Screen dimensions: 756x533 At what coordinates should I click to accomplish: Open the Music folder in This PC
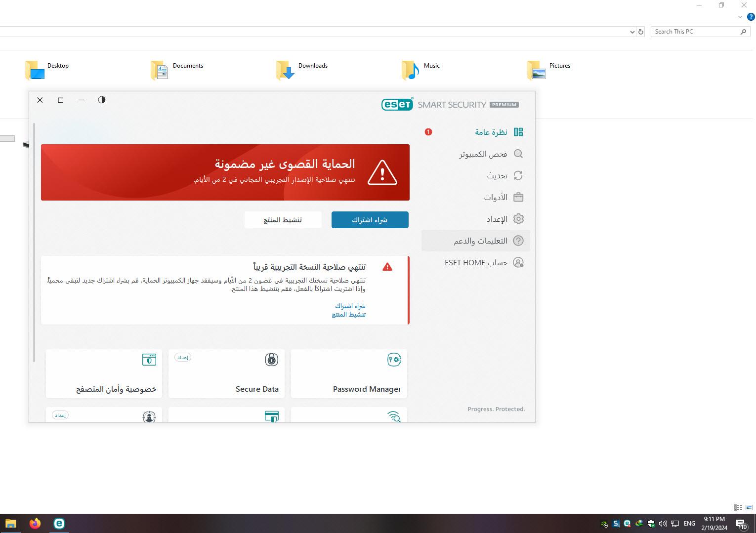[x=420, y=70]
